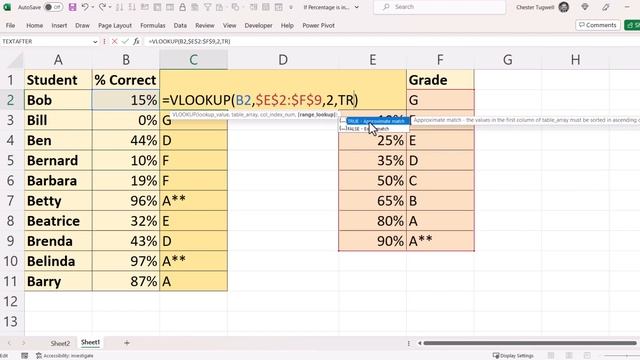Viewport: 640px width, 360px height.
Task: Switch to Normal view icon in status bar
Action: point(551,356)
